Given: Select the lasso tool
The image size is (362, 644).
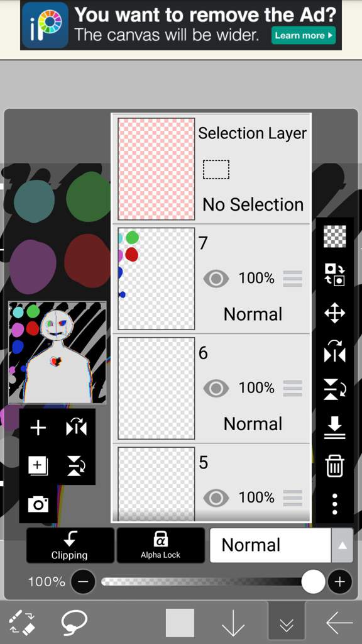Looking at the screenshot, I should tap(74, 622).
